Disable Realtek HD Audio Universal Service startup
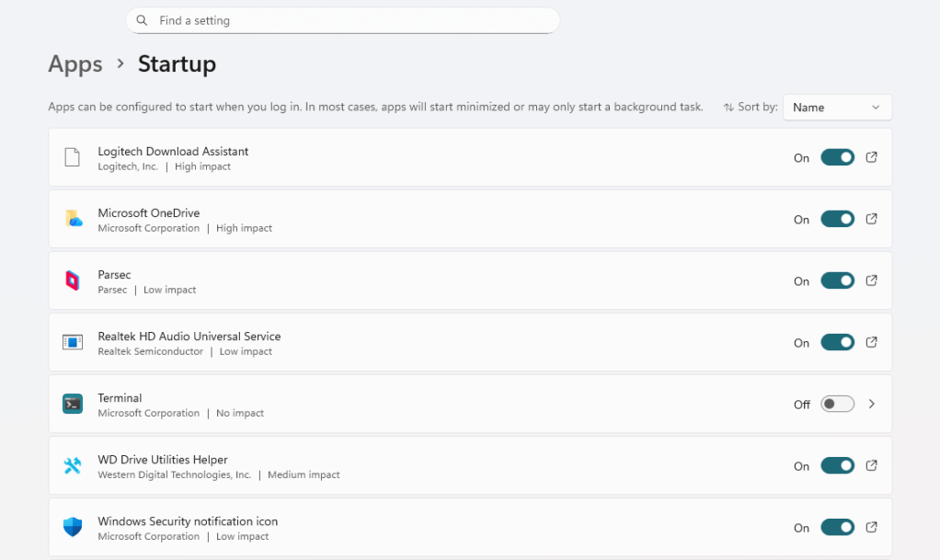This screenshot has width=940, height=560. point(837,342)
